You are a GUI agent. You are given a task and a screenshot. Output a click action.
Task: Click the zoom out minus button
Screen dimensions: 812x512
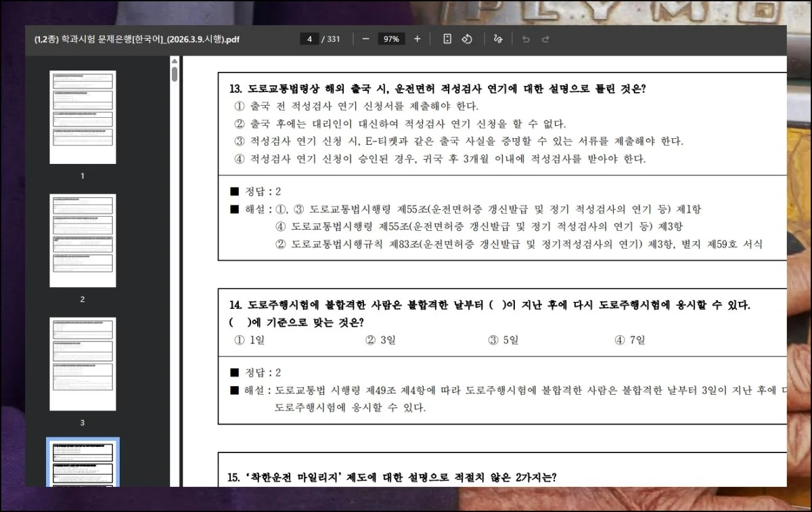coord(365,39)
